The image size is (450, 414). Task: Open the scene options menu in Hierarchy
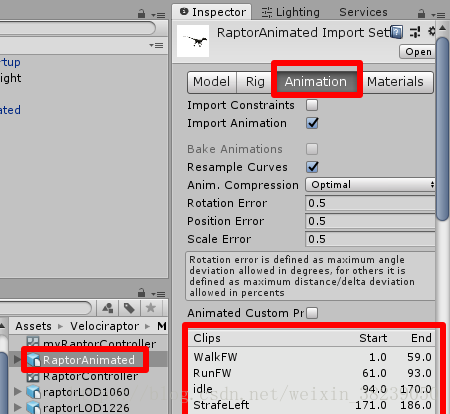[x=156, y=45]
